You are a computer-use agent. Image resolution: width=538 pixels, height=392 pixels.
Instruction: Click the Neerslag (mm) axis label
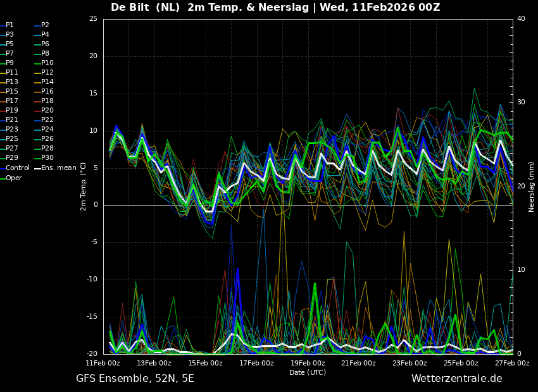coord(532,186)
